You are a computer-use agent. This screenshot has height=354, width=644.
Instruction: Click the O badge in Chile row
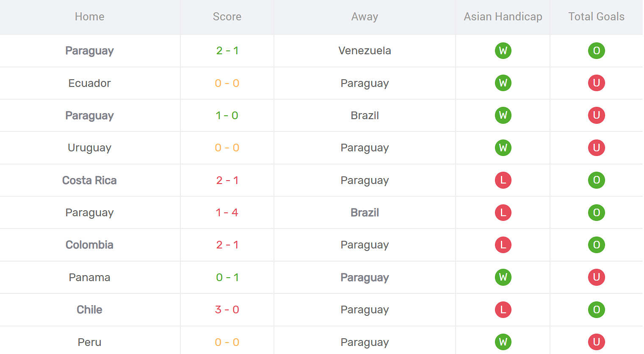(x=596, y=309)
